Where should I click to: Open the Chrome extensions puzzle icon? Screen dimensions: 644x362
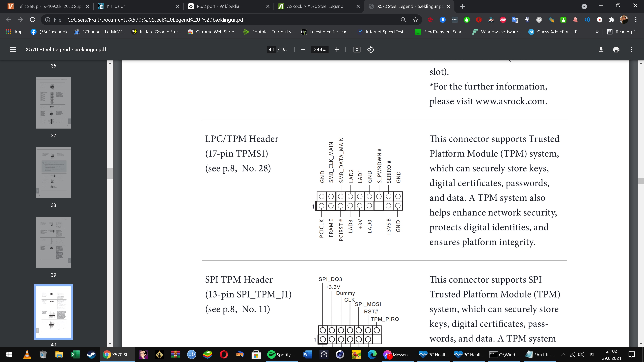[611, 20]
